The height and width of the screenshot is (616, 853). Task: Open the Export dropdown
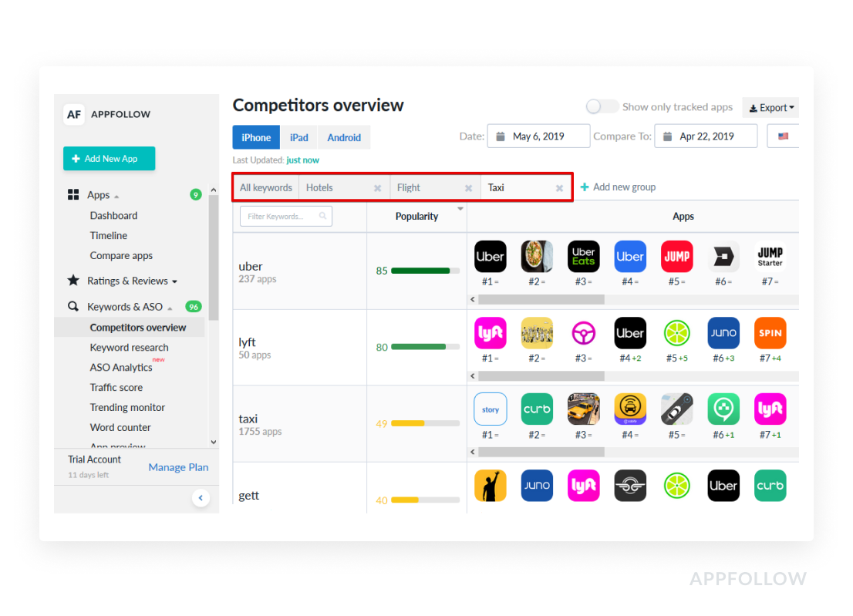click(x=770, y=108)
